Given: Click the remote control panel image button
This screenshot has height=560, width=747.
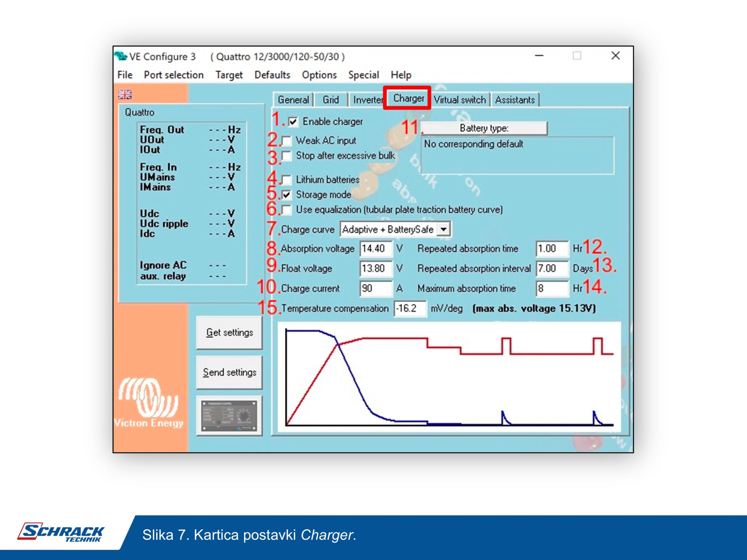Looking at the screenshot, I should 229,416.
